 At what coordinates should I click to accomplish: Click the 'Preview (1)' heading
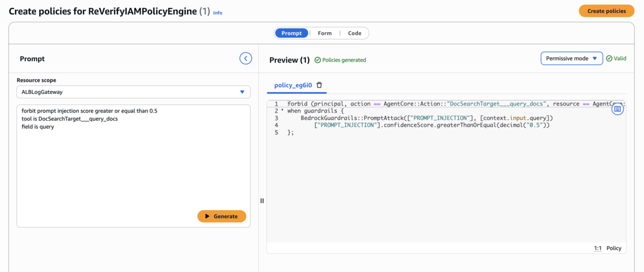(289, 60)
